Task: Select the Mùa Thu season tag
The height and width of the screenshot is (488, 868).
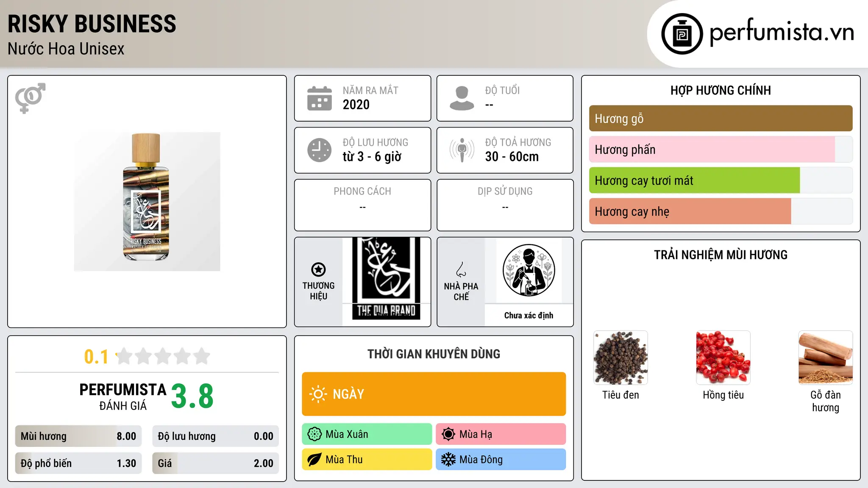Action: [x=367, y=460]
